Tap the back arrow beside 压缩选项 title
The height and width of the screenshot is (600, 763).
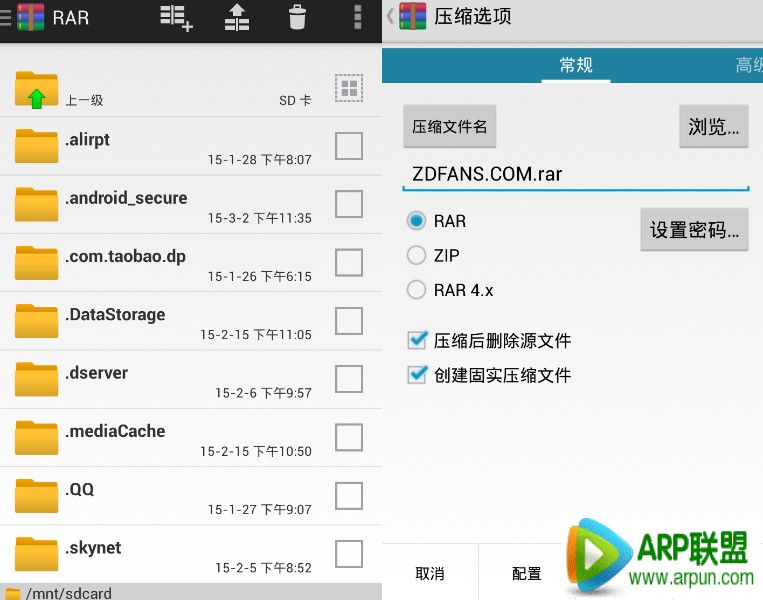(390, 16)
